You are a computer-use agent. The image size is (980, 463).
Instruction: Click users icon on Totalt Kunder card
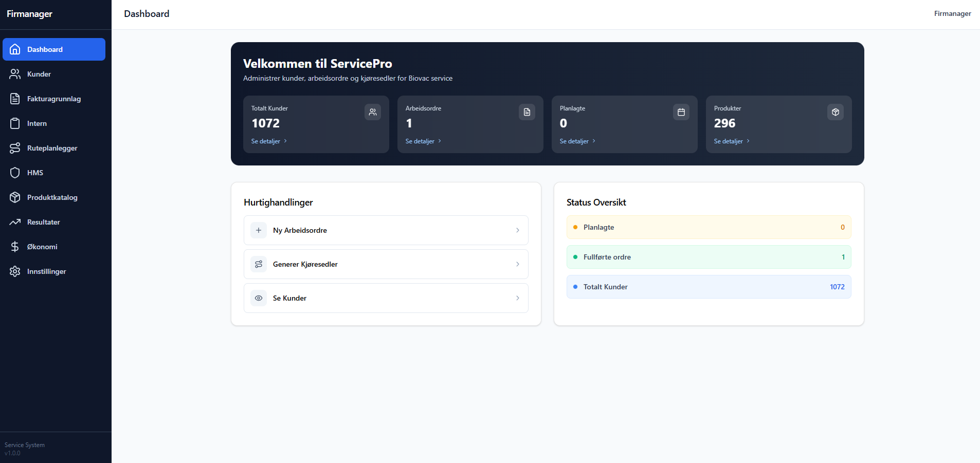pos(373,112)
